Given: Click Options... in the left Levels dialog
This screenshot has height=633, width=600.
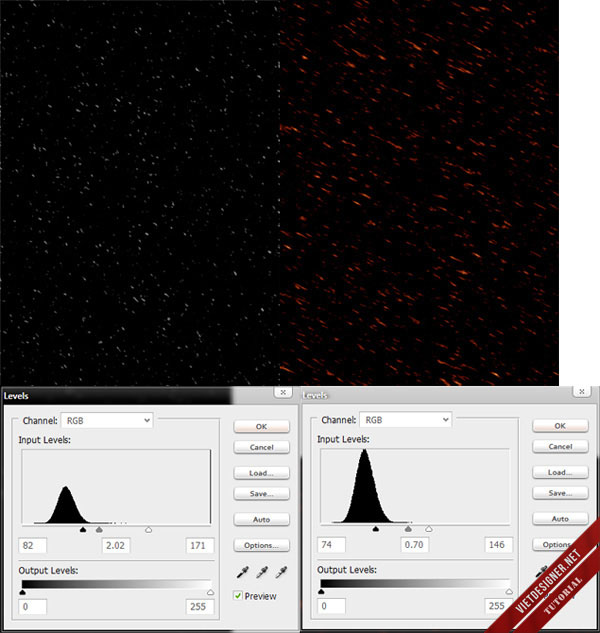Looking at the screenshot, I should pyautogui.click(x=261, y=545).
